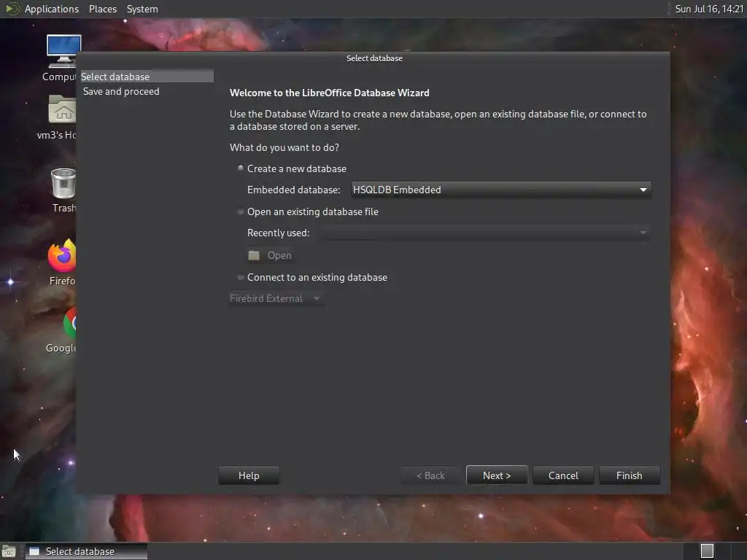The width and height of the screenshot is (747, 560).
Task: Click the Welcome to the LibreOffice Database Wizard heading
Action: pyautogui.click(x=329, y=93)
